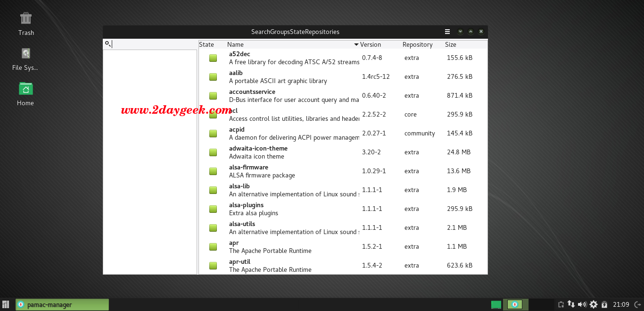
Task: Select the adwaita-icon-theme package row
Action: 292,152
